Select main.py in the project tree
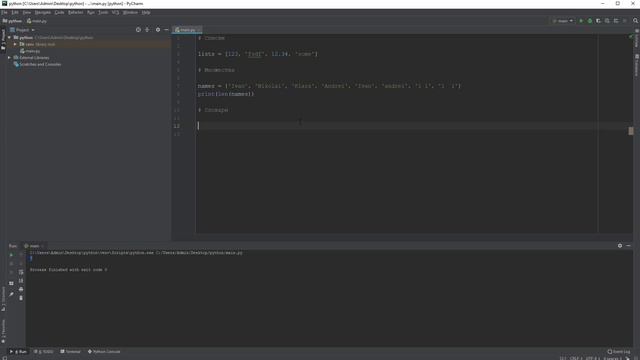The image size is (640, 360). (x=30, y=51)
